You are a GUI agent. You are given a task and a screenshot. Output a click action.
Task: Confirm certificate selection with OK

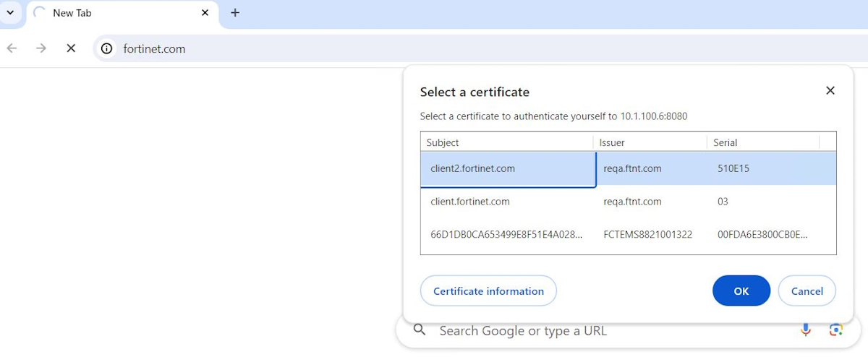pos(741,291)
